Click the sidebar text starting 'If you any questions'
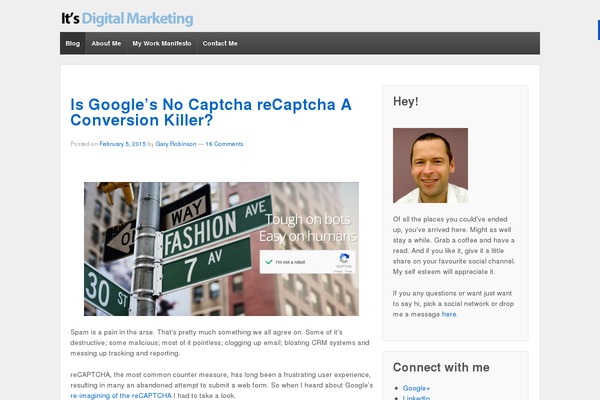 pyautogui.click(x=453, y=304)
